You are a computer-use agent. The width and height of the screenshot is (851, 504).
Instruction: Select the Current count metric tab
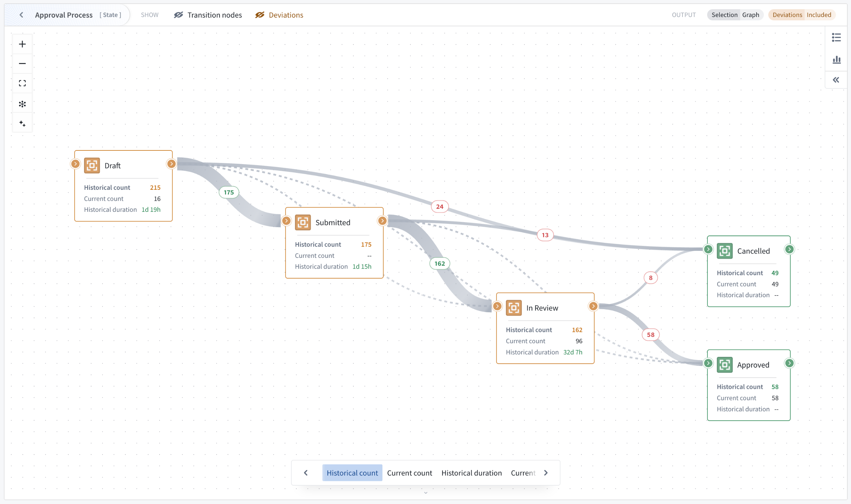409,472
